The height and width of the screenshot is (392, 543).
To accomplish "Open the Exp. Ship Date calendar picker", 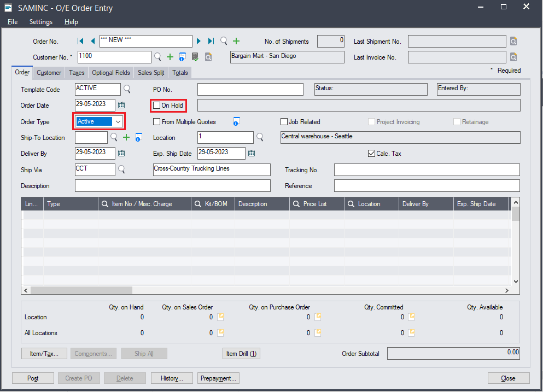I will point(252,153).
